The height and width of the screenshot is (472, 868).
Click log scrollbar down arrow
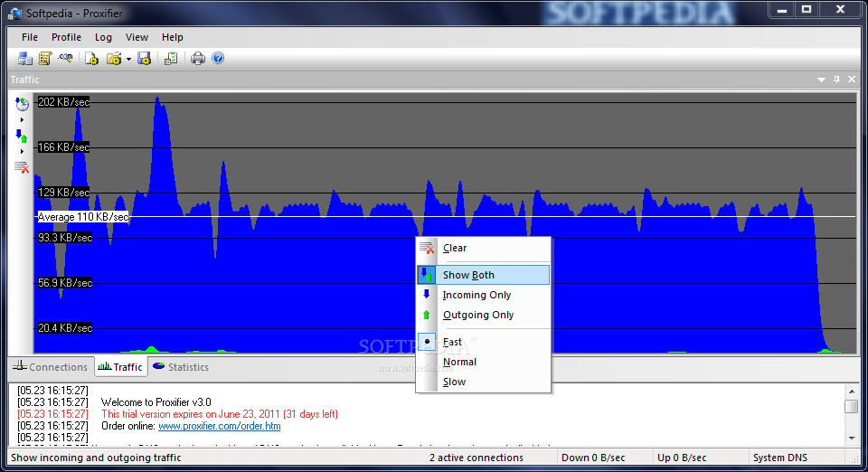click(852, 439)
